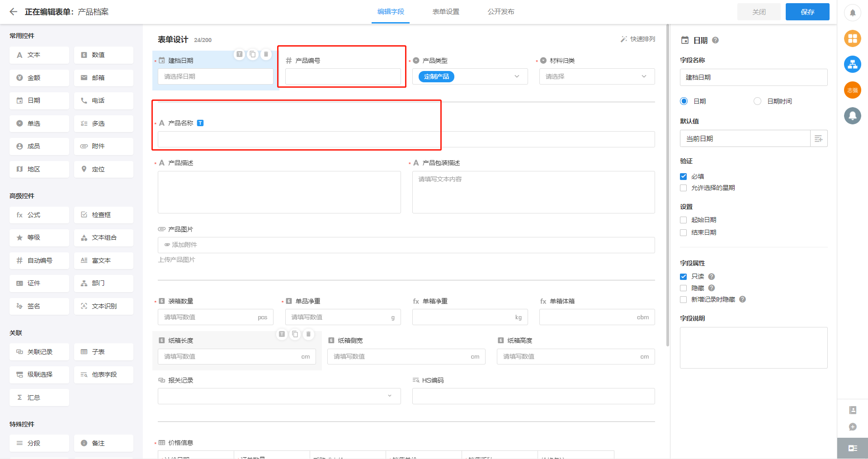868x459 pixels.
Task: Switch to the 编辑字段 tab
Action: pos(391,12)
